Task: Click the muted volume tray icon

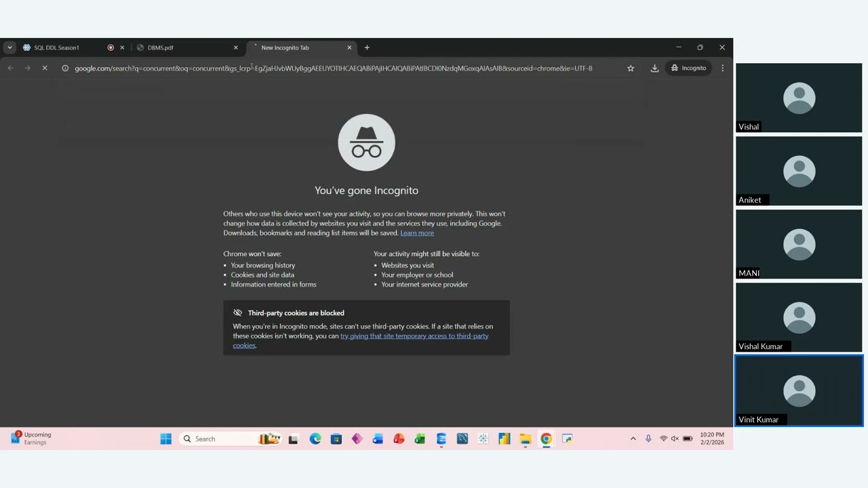Action: 675,439
